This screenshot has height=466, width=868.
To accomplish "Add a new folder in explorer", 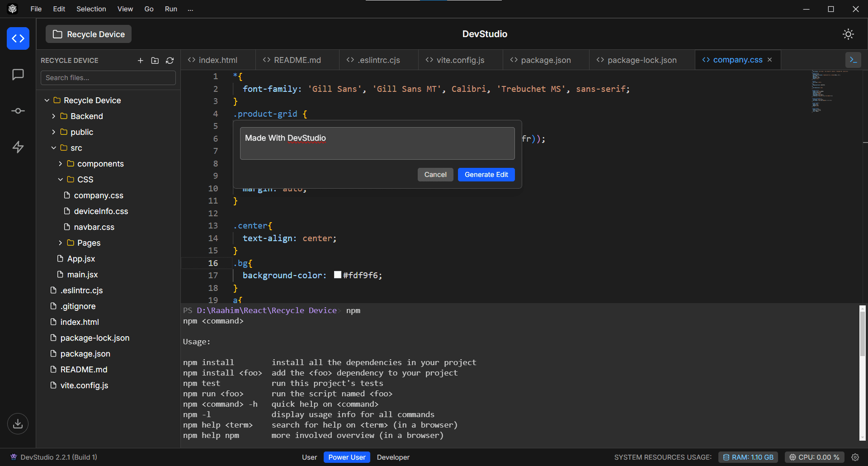I will click(x=155, y=61).
